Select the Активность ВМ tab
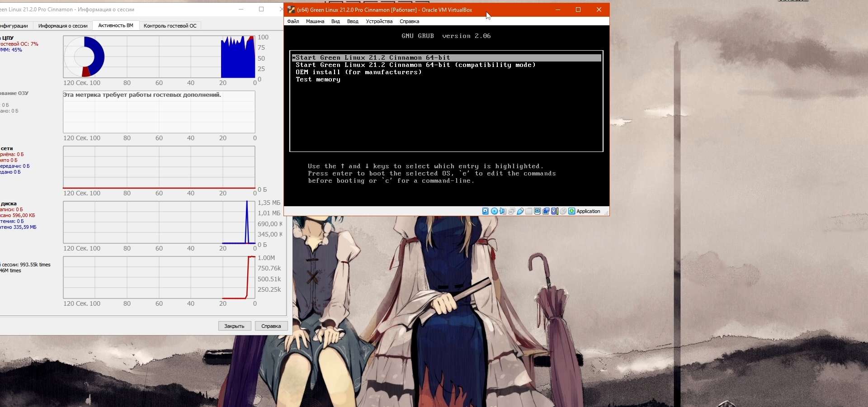Screen dimensions: 868x407 (116, 25)
